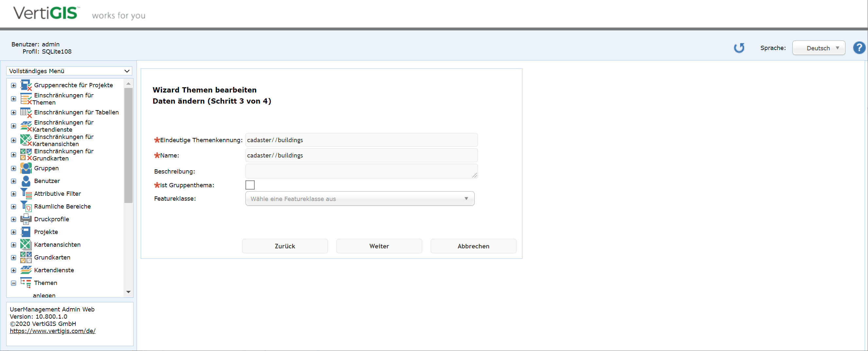Open the Benutzer section icon
This screenshot has height=351, width=868.
point(13,181)
